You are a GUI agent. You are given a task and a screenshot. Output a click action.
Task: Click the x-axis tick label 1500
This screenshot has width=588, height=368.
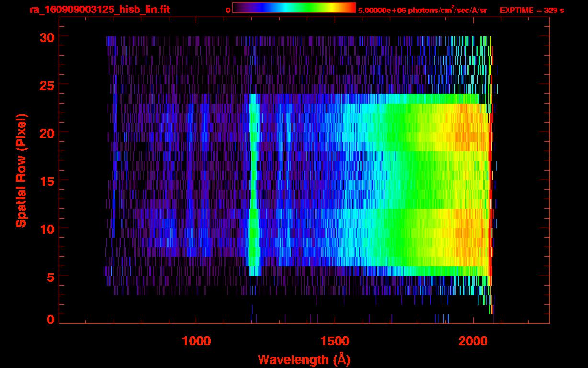point(335,341)
